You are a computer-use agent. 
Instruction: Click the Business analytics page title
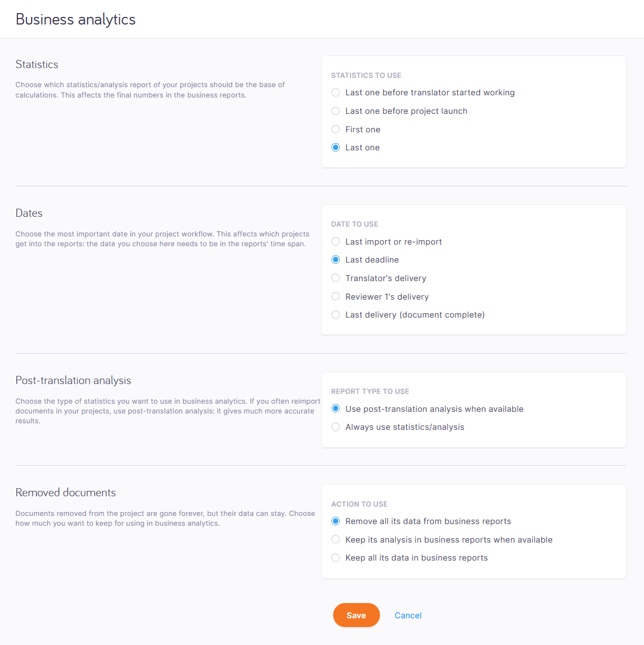[76, 19]
